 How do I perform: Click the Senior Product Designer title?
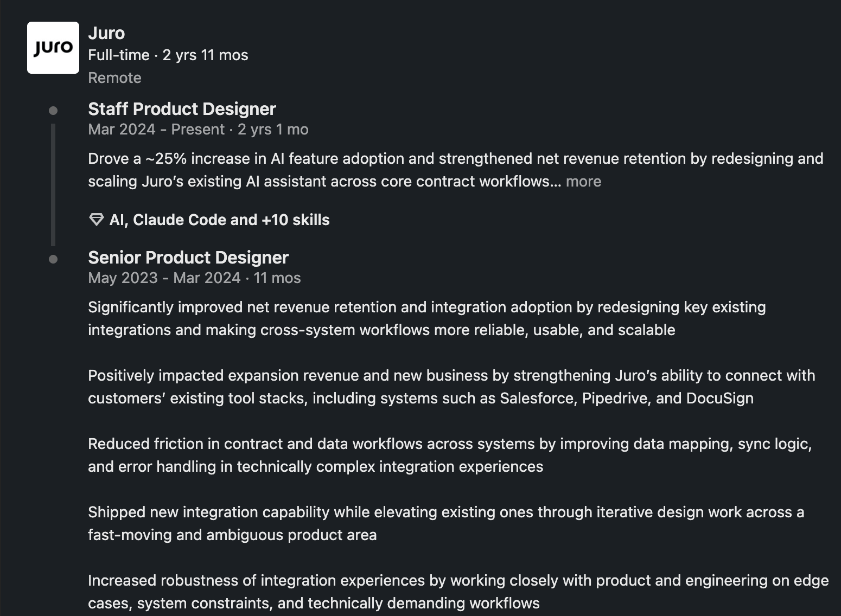[x=188, y=258]
